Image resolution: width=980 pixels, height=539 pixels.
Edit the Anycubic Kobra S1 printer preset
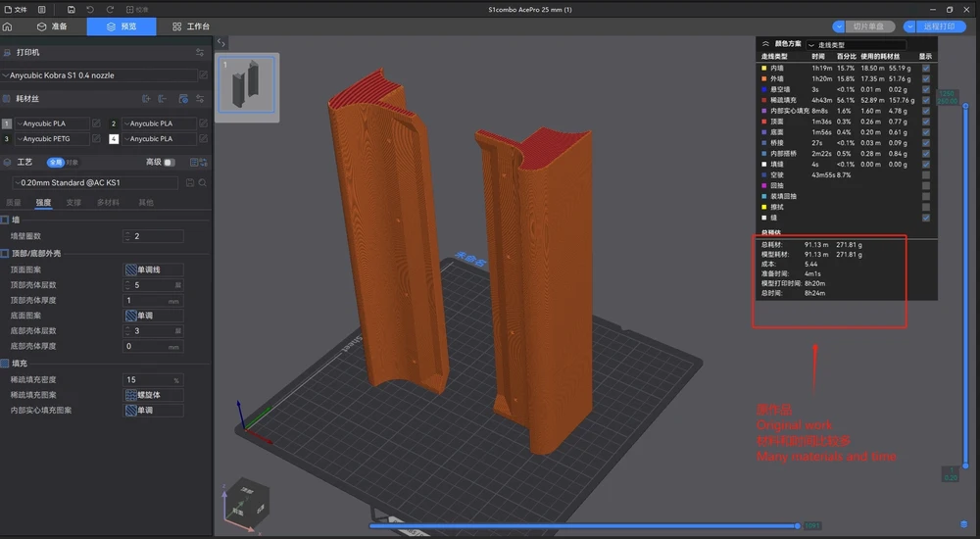(x=203, y=75)
